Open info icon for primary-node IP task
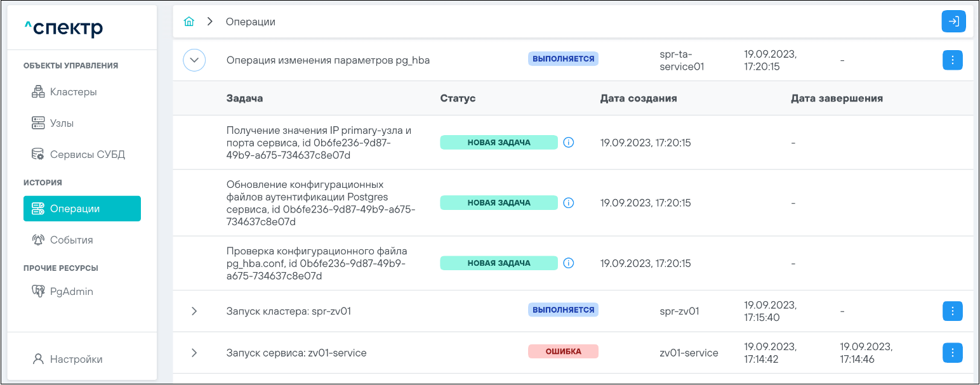The height and width of the screenshot is (385, 980). [x=569, y=143]
